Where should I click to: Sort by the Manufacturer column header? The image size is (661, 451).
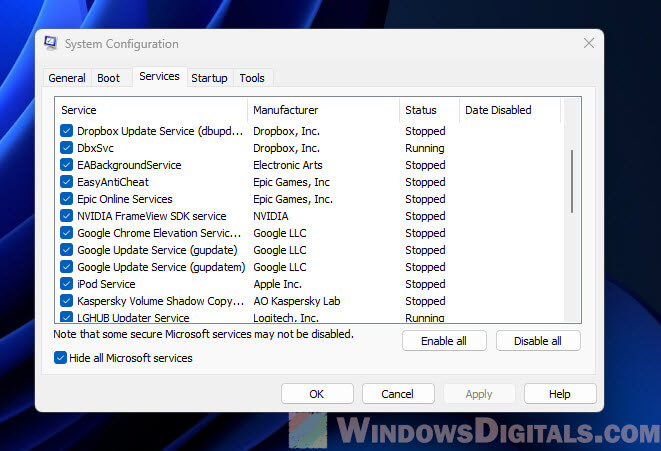pyautogui.click(x=323, y=110)
